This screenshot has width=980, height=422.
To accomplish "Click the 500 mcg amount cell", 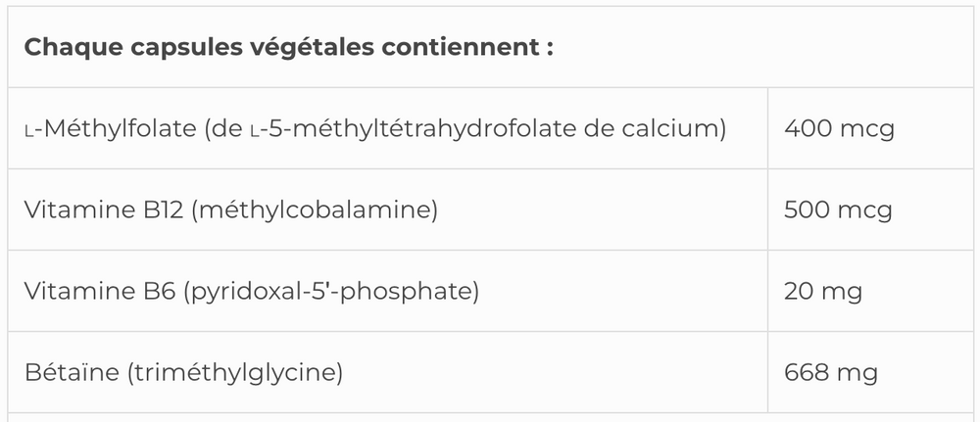I will coord(838,210).
